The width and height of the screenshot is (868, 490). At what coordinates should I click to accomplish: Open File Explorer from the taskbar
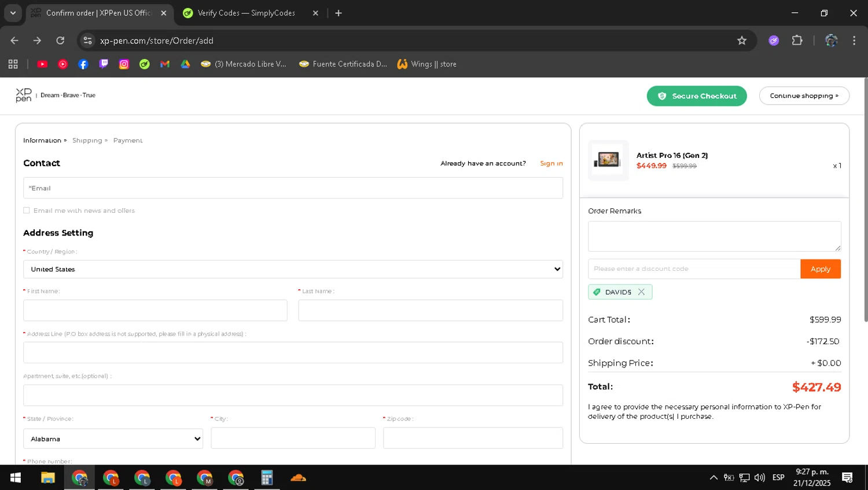click(x=47, y=478)
